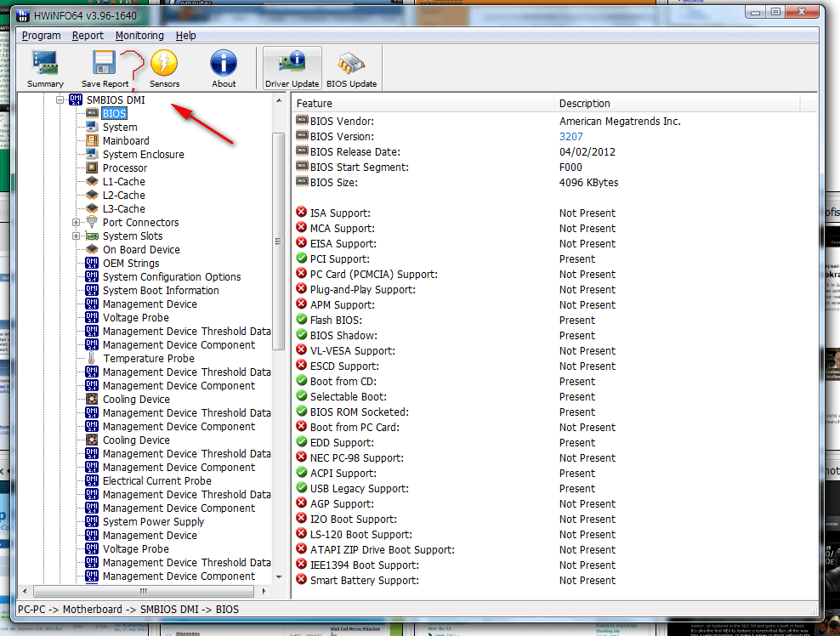Click the Temperature Probe thermometer icon
840x636 pixels.
92,358
